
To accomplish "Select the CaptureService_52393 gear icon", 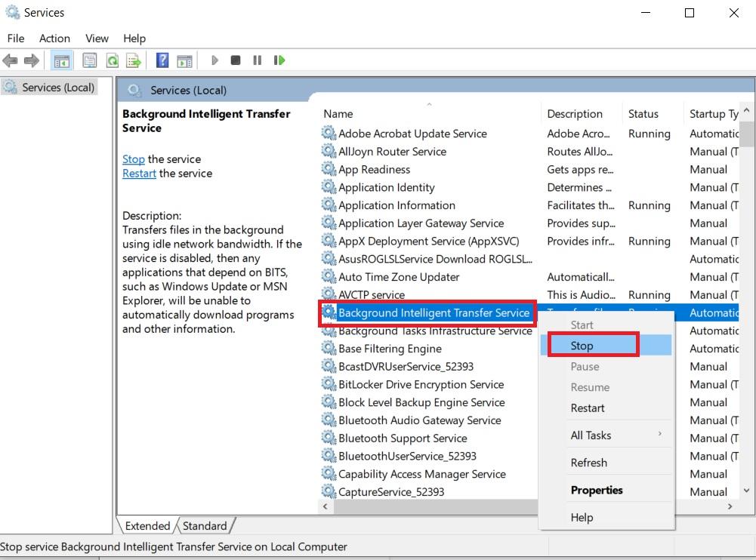I will tap(329, 491).
